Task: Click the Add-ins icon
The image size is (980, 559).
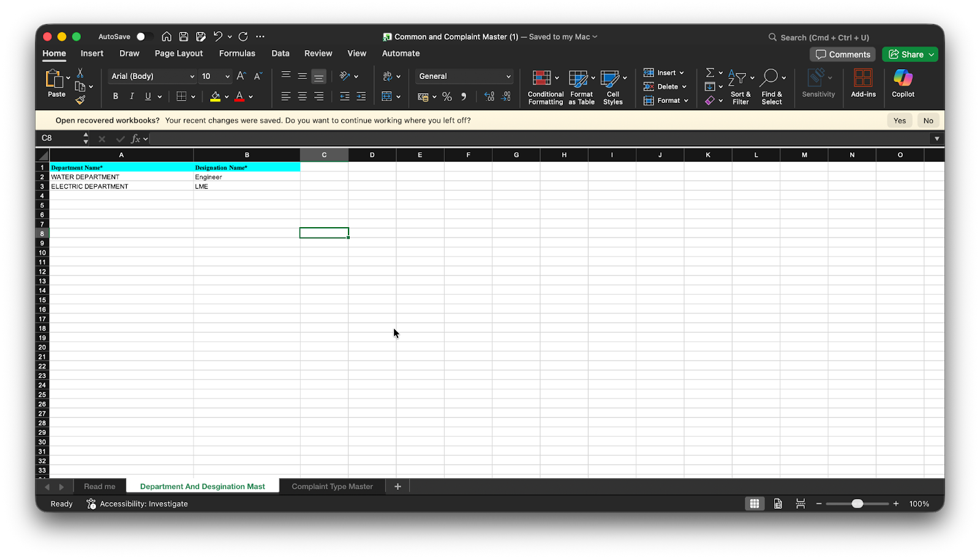Action: [863, 83]
